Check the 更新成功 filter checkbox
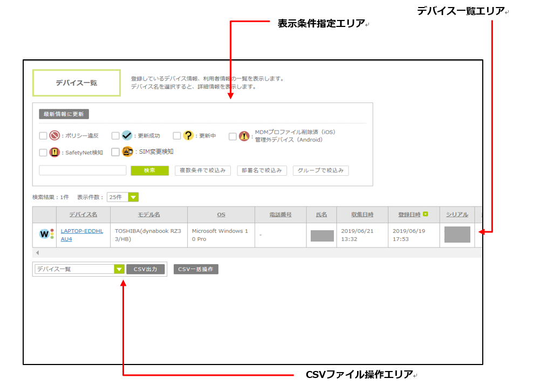The width and height of the screenshot is (534, 392). coord(115,136)
